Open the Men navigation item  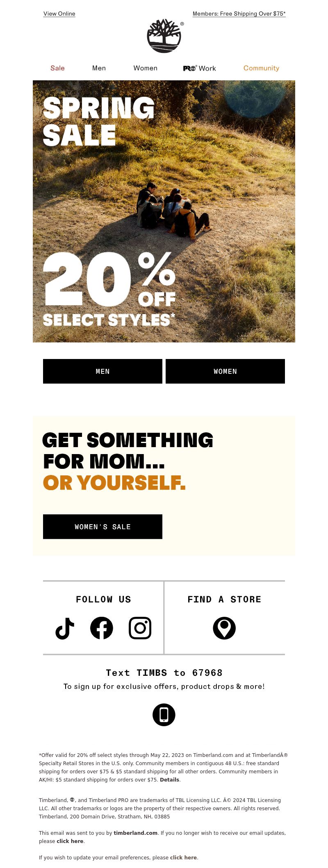coord(99,68)
